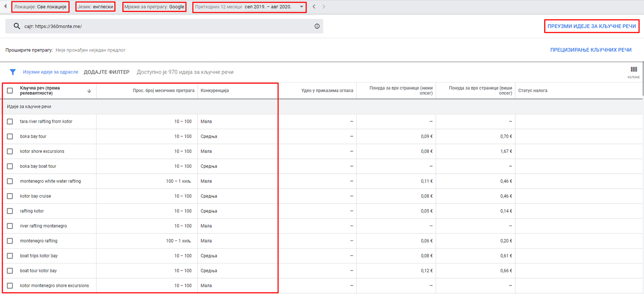This screenshot has height=294, width=644.
Task: Click the site search input field
Action: pyautogui.click(x=164, y=26)
